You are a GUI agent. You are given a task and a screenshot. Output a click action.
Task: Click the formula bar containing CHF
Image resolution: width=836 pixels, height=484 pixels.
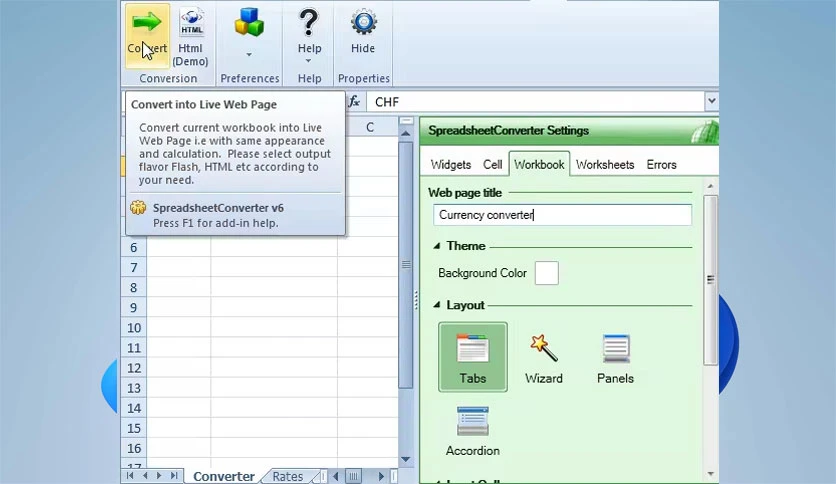(536, 101)
